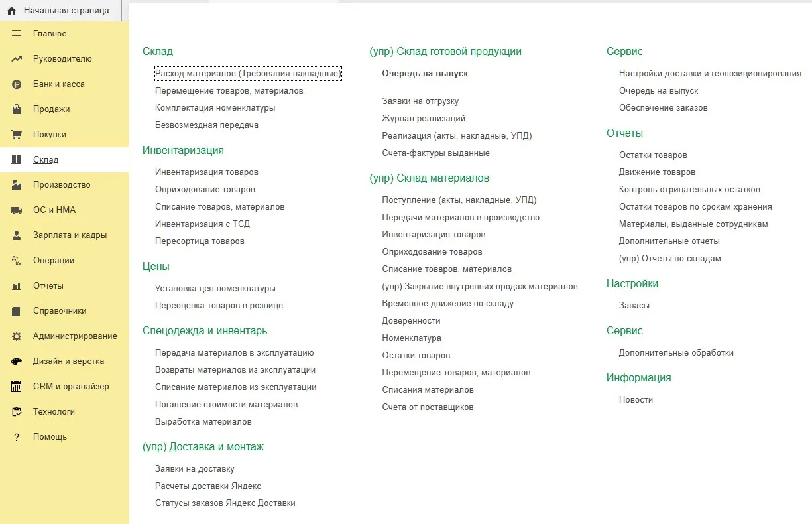
Task: Open Настройки доставки и геопозиционирования
Action: [x=711, y=74]
